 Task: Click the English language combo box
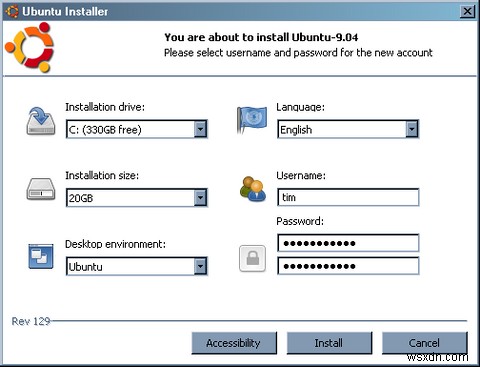348,129
